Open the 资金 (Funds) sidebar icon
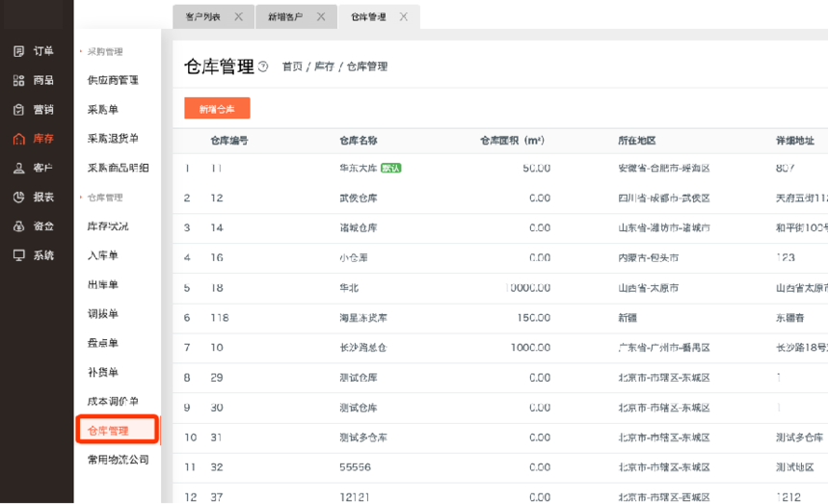Image resolution: width=828 pixels, height=504 pixels. pyautogui.click(x=19, y=226)
